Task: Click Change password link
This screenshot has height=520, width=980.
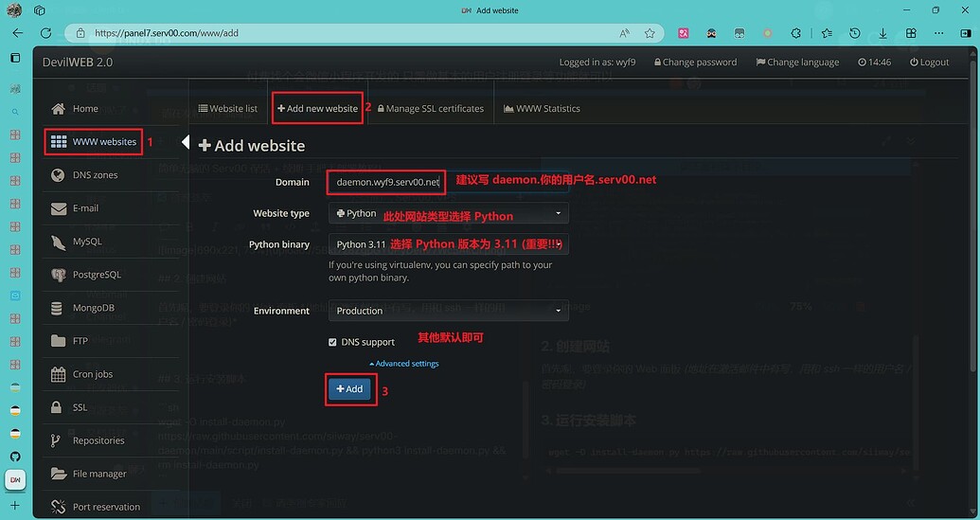Action: (695, 62)
